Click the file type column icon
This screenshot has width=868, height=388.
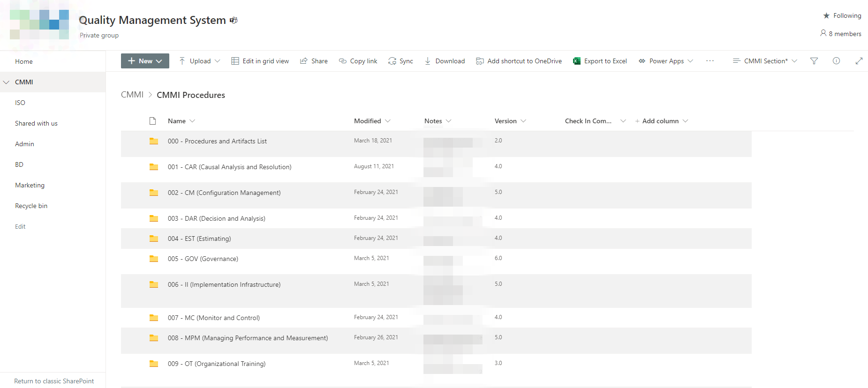click(152, 121)
